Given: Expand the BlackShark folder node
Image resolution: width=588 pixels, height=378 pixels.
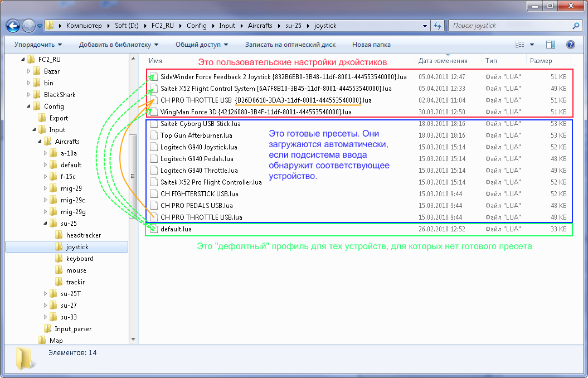Looking at the screenshot, I should (x=29, y=95).
